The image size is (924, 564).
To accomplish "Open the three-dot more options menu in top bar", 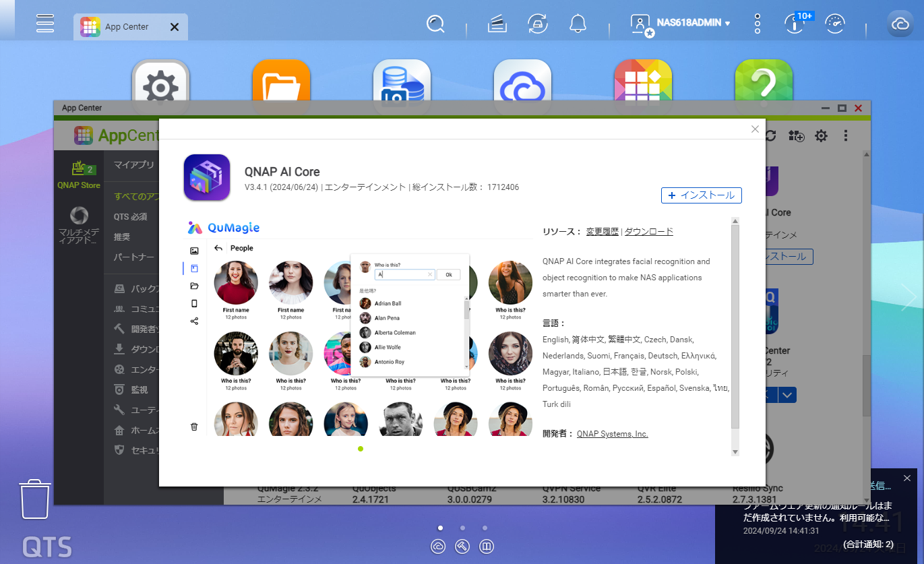I will pos(758,24).
